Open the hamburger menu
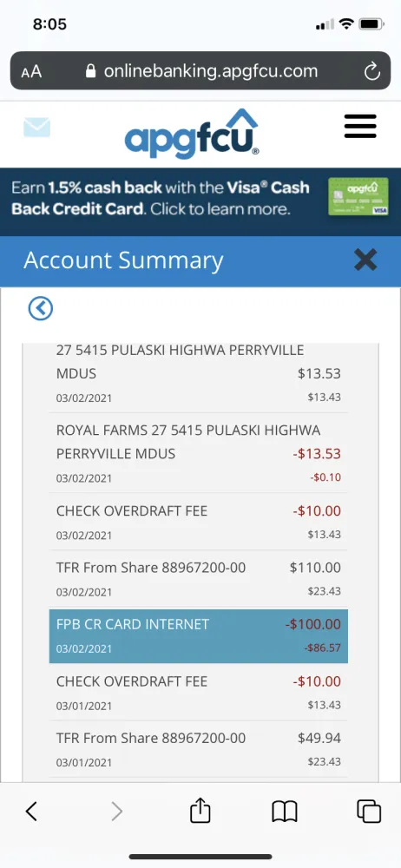401x868 pixels. 360,126
